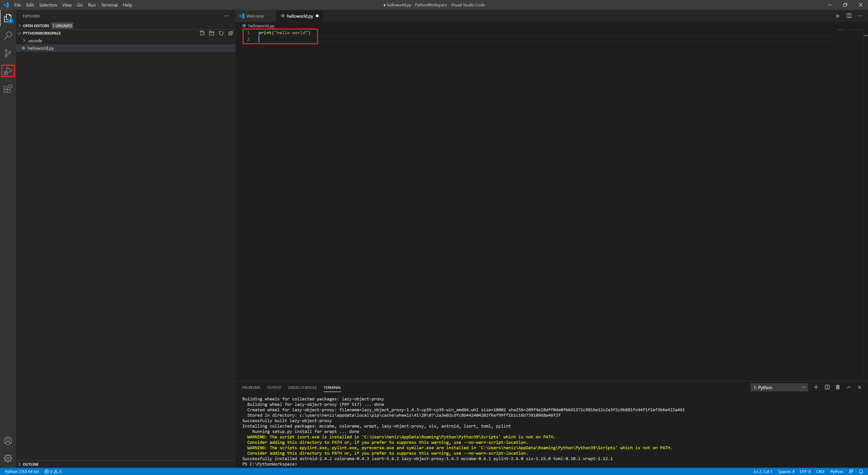
Task: Maximize terminal panel with the up chevron
Action: pyautogui.click(x=849, y=387)
